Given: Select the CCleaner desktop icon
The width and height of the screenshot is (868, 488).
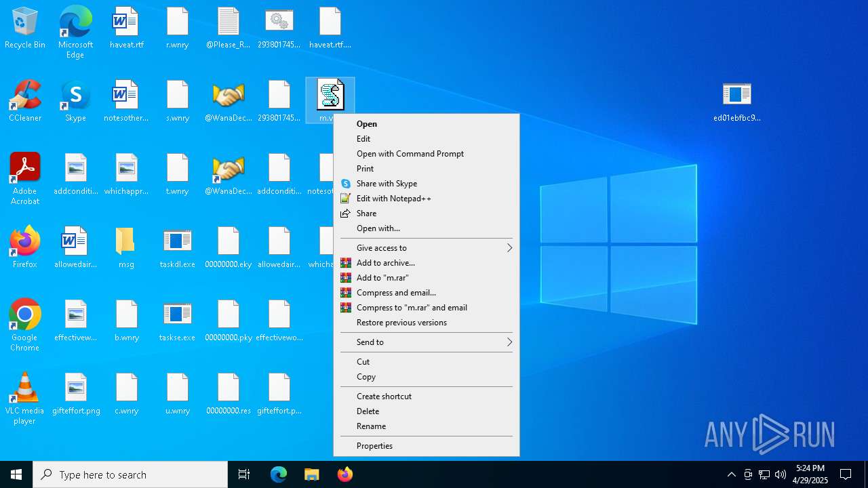Looking at the screenshot, I should 25,102.
